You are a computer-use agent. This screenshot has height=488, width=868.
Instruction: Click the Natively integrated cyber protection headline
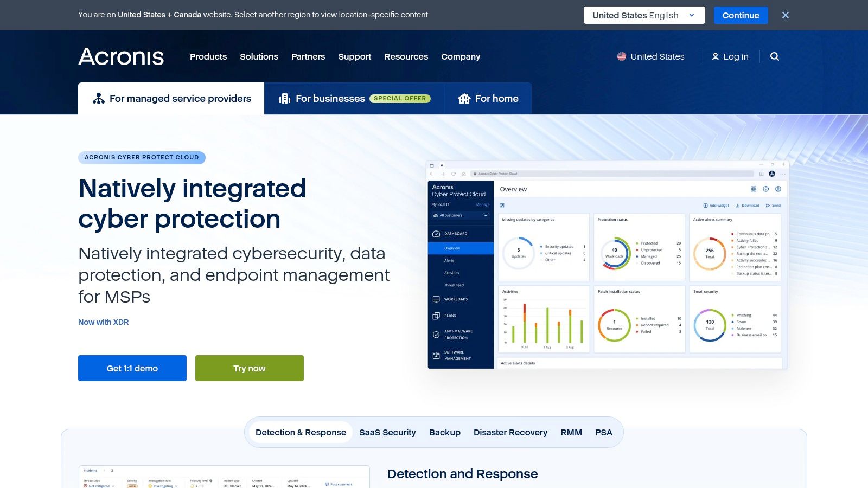[x=192, y=204]
